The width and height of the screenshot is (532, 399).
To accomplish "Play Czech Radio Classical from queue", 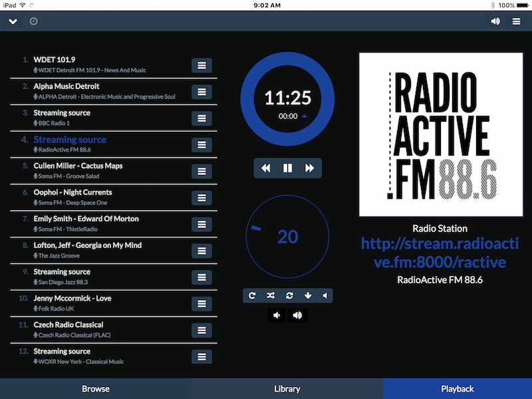I will pyautogui.click(x=68, y=325).
